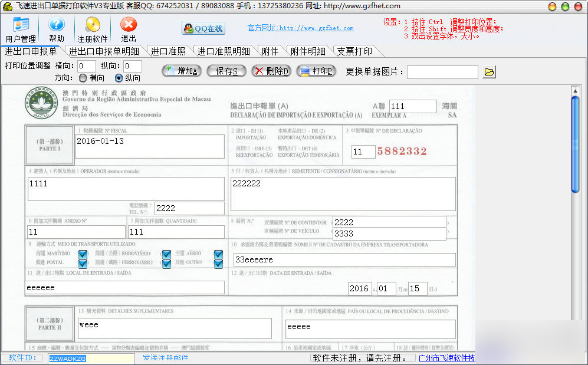Open the 用户管理 user management tool
This screenshot has height=365, width=588.
pyautogui.click(x=21, y=28)
